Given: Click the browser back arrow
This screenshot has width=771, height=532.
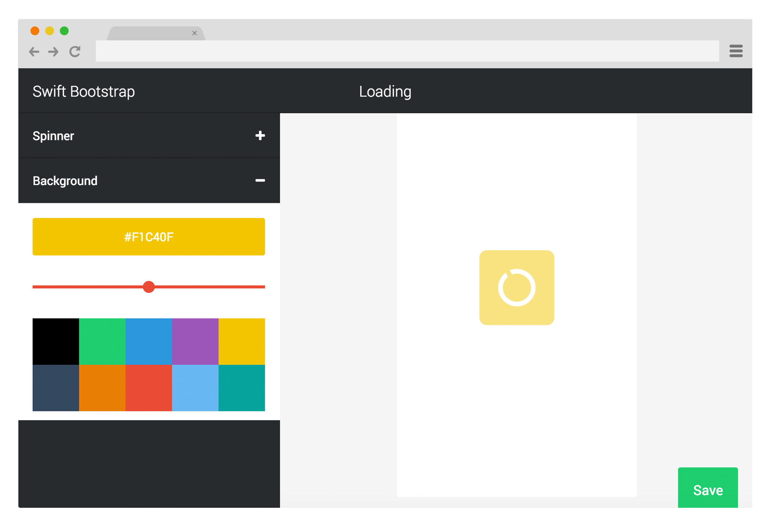Looking at the screenshot, I should click(34, 52).
